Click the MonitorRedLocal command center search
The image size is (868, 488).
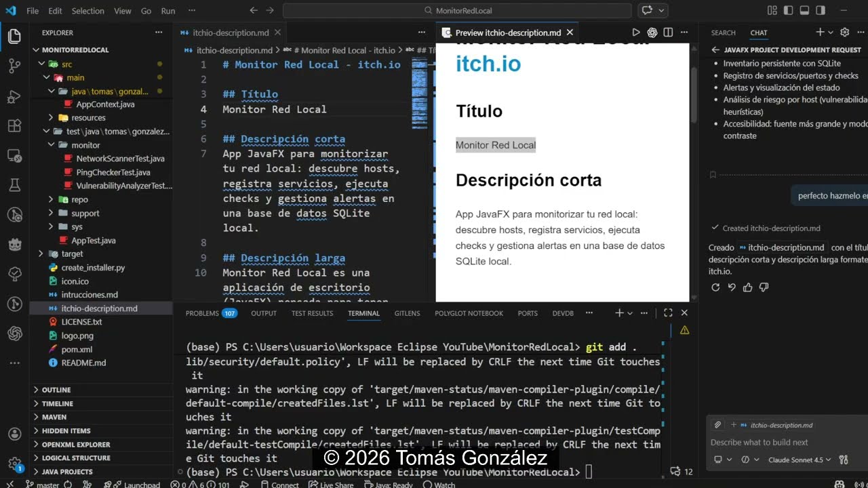[x=457, y=10]
